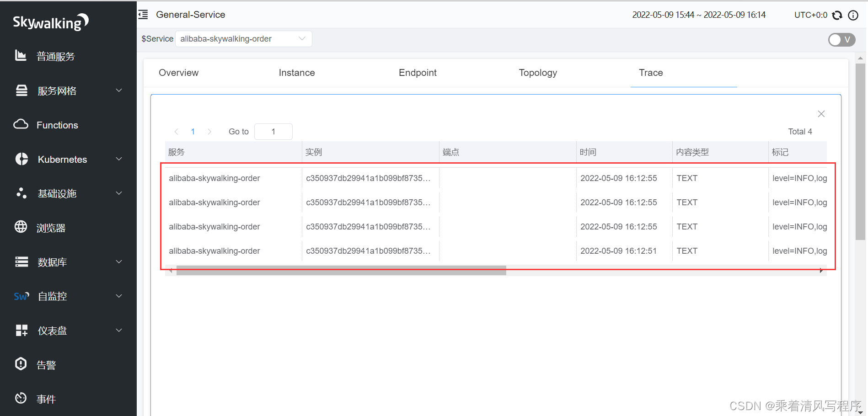Image resolution: width=868 pixels, height=416 pixels.
Task: Click the horizontal scrollbar right arrow
Action: point(822,271)
